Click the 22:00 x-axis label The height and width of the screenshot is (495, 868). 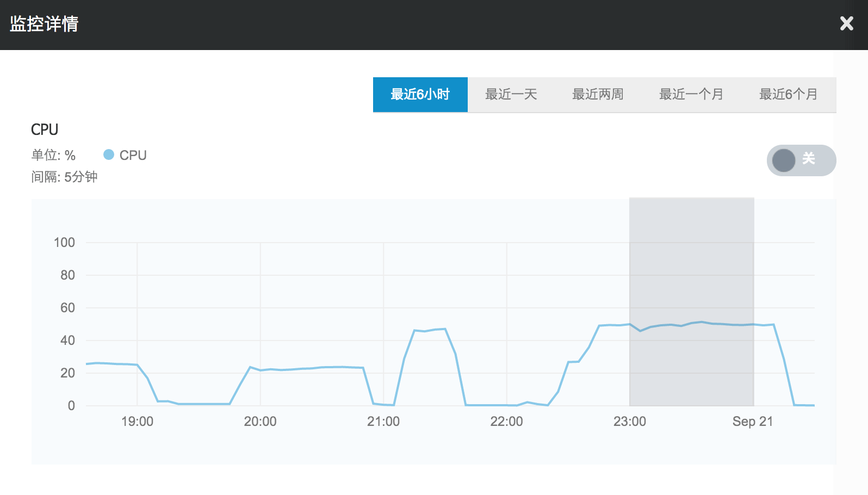pyautogui.click(x=506, y=422)
